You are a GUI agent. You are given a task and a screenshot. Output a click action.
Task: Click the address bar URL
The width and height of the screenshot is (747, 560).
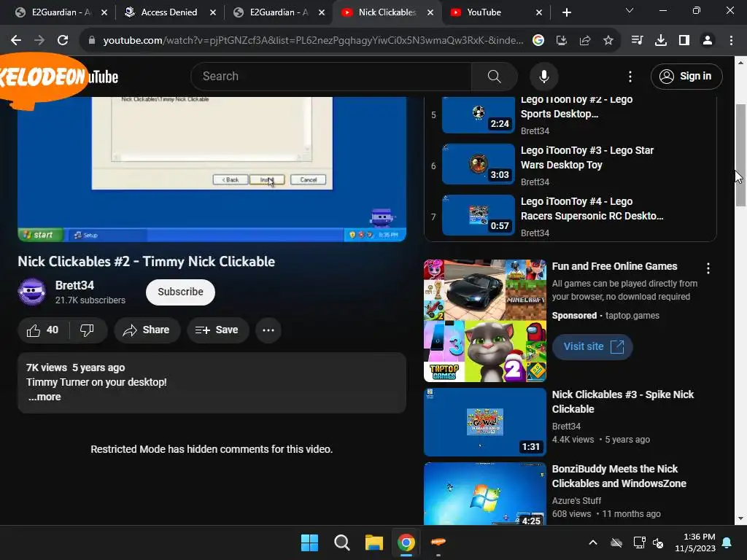(313, 41)
